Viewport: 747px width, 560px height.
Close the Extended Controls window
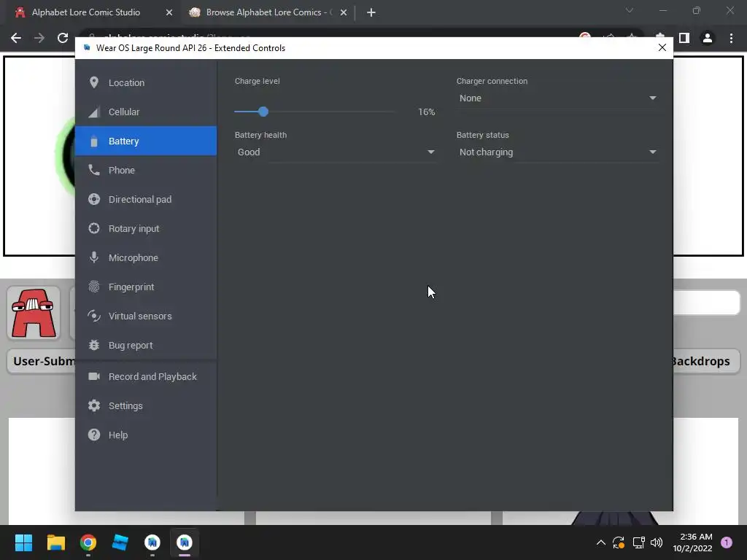point(662,47)
